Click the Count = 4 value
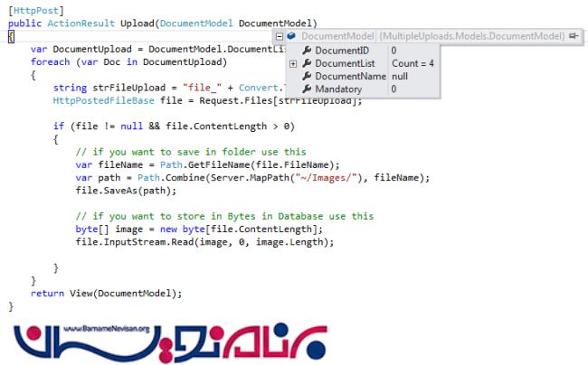 click(x=413, y=63)
